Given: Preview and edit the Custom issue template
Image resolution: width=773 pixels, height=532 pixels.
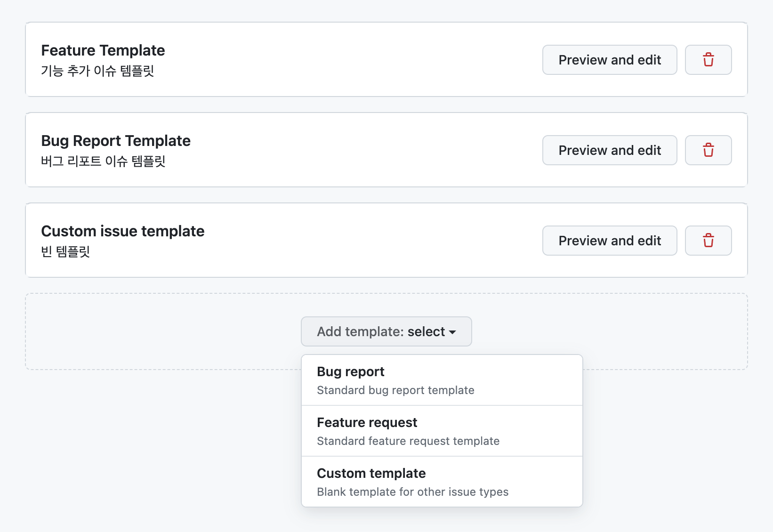Looking at the screenshot, I should pos(609,241).
